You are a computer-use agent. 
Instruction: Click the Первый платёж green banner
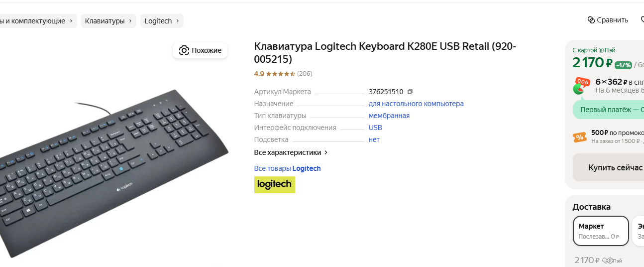[x=609, y=109]
